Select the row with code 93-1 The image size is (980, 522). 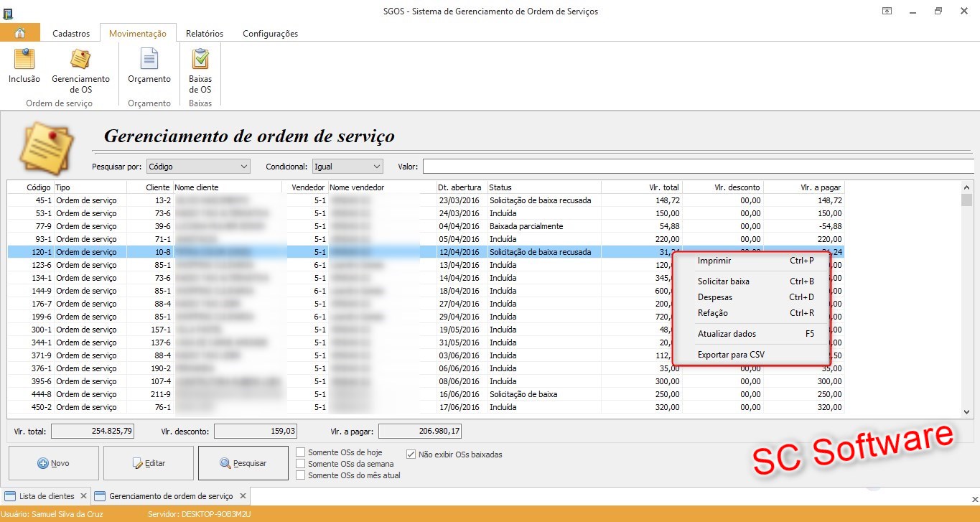(x=426, y=239)
